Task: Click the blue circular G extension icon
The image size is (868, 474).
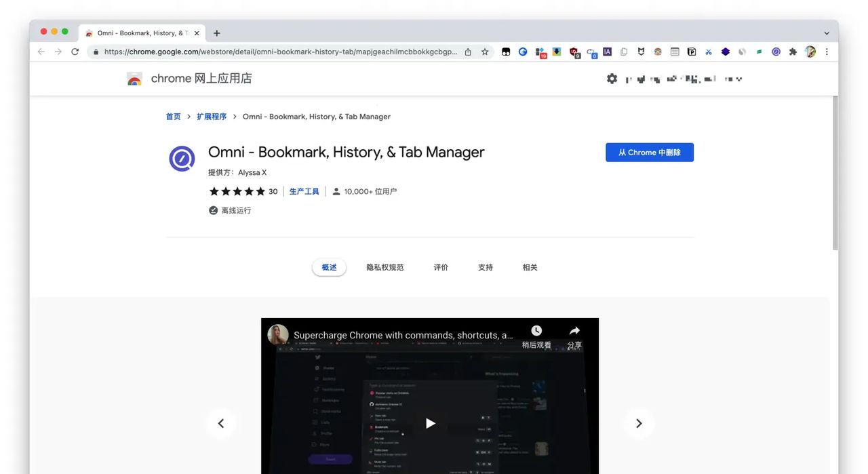Action: (x=523, y=52)
